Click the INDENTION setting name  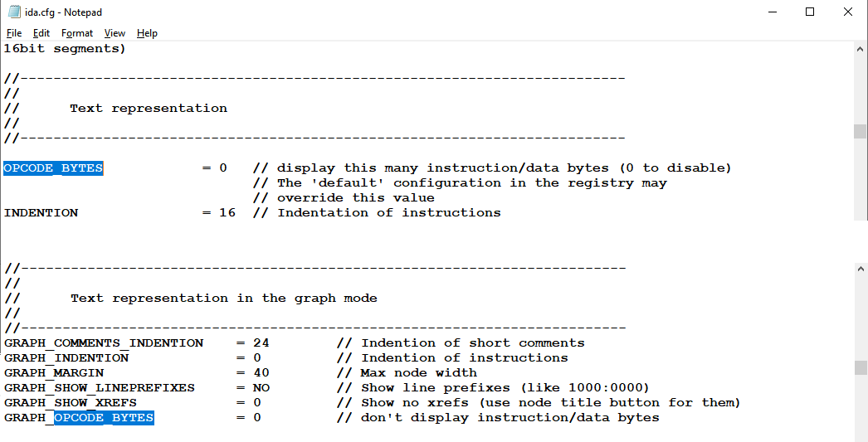click(x=41, y=212)
